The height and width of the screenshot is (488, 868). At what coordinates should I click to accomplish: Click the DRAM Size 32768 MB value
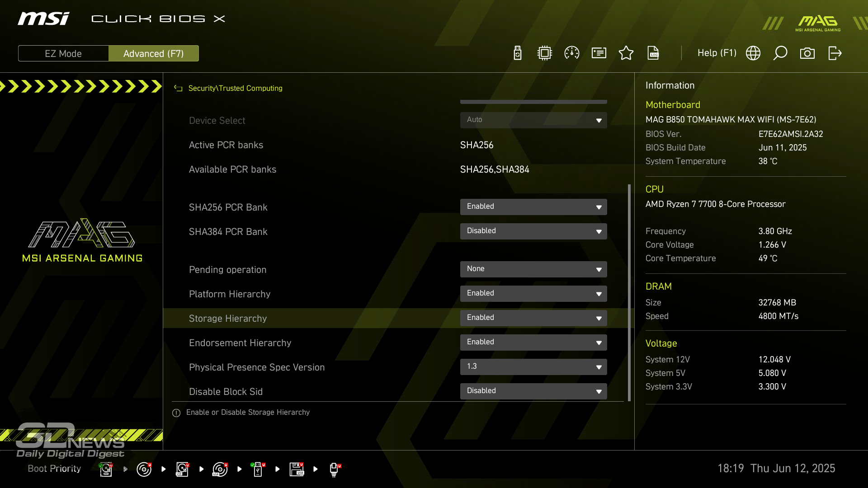pos(777,303)
